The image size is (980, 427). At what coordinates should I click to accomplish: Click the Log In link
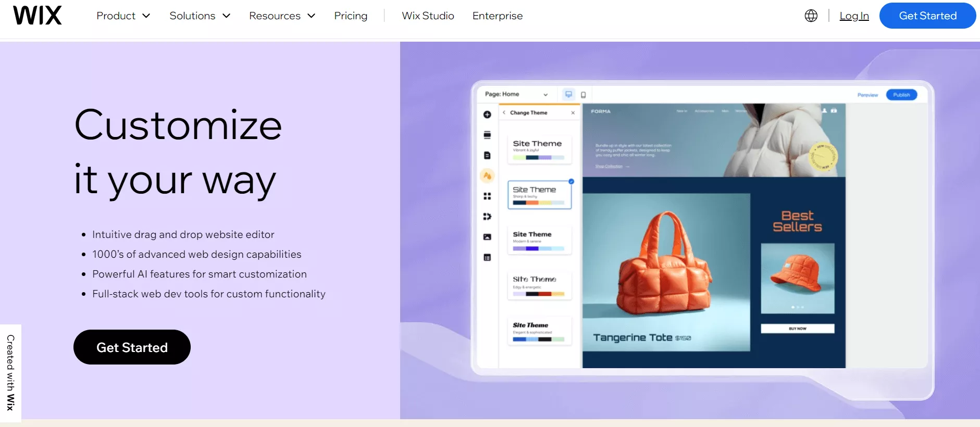(854, 16)
